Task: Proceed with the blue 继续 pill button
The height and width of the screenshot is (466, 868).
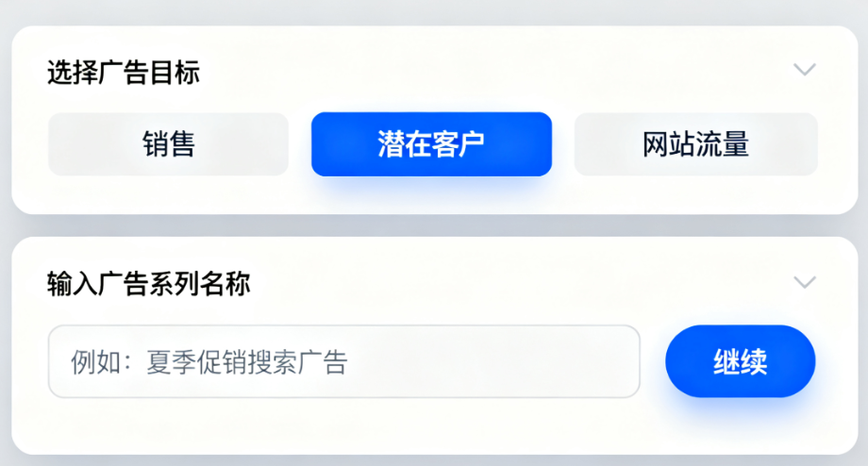Action: [740, 361]
